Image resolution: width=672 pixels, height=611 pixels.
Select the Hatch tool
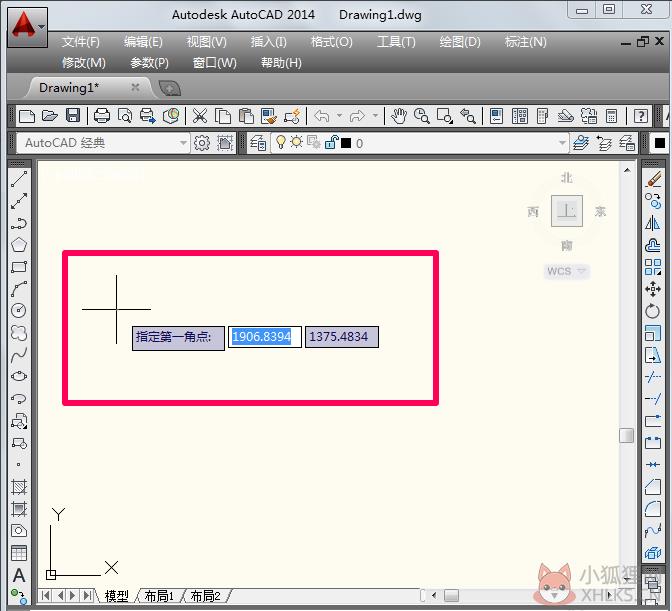click(19, 487)
